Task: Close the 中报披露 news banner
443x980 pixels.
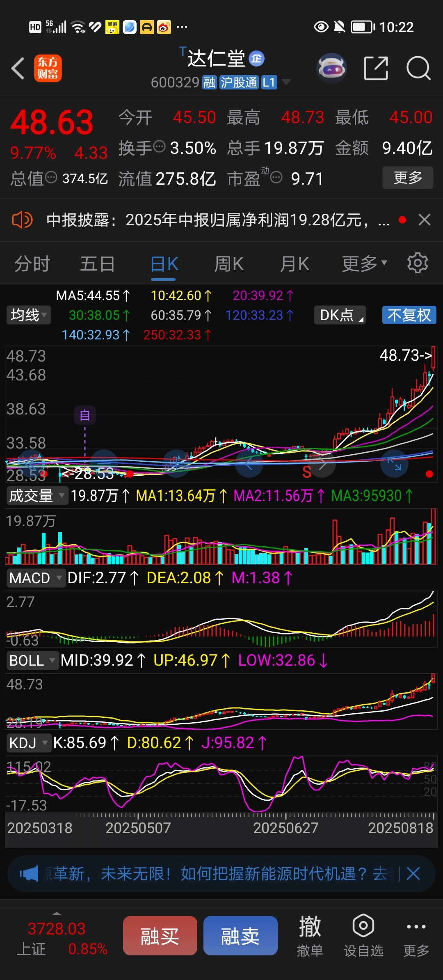Action: click(425, 220)
